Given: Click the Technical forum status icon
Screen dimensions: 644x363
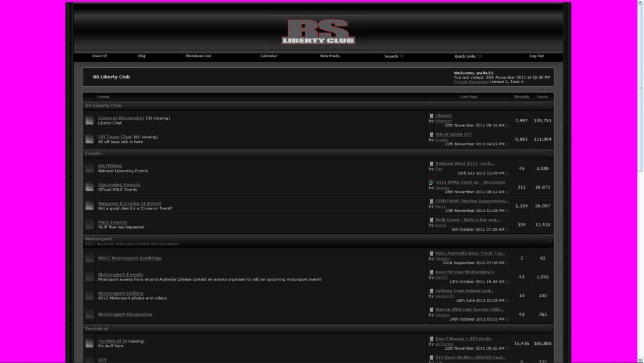Looking at the screenshot, I should (x=89, y=343).
